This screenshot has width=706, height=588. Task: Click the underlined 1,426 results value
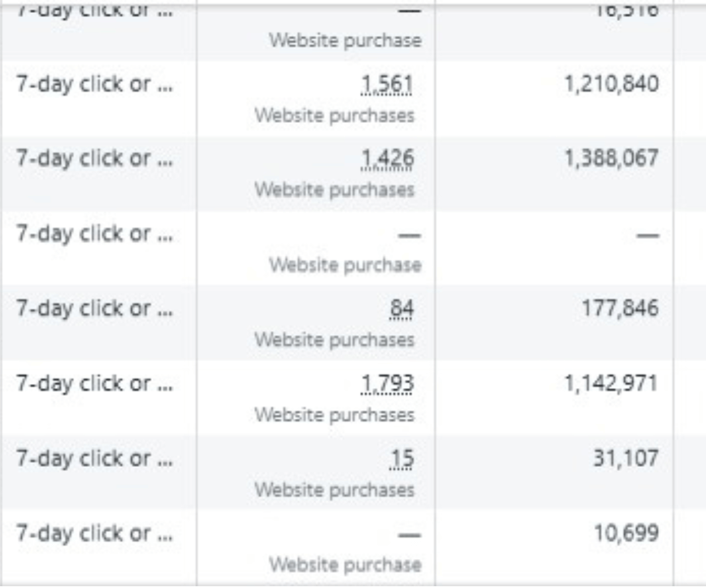pyautogui.click(x=386, y=159)
